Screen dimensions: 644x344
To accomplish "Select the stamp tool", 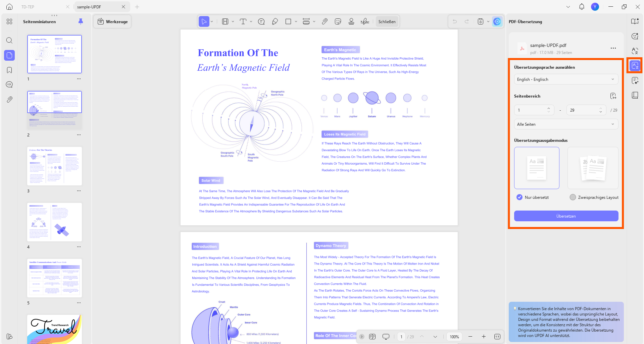I will coord(351,21).
